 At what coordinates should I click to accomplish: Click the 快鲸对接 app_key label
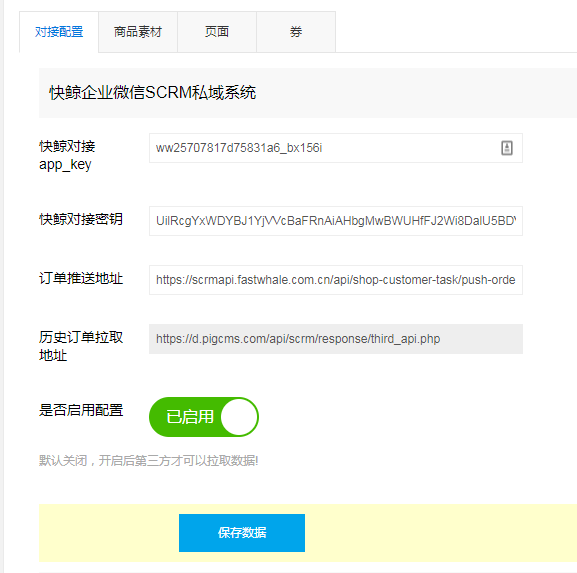tap(67, 155)
